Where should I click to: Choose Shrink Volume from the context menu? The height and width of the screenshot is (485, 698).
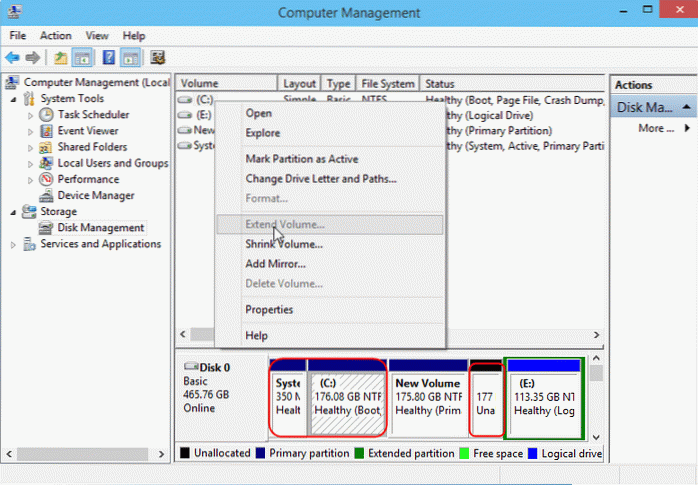tap(329, 244)
